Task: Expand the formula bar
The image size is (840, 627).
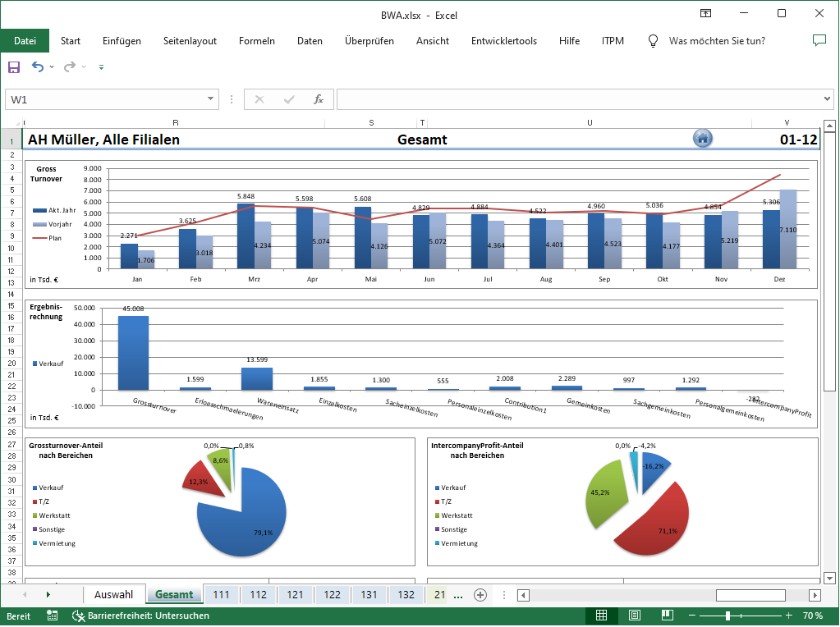Action: pyautogui.click(x=827, y=99)
